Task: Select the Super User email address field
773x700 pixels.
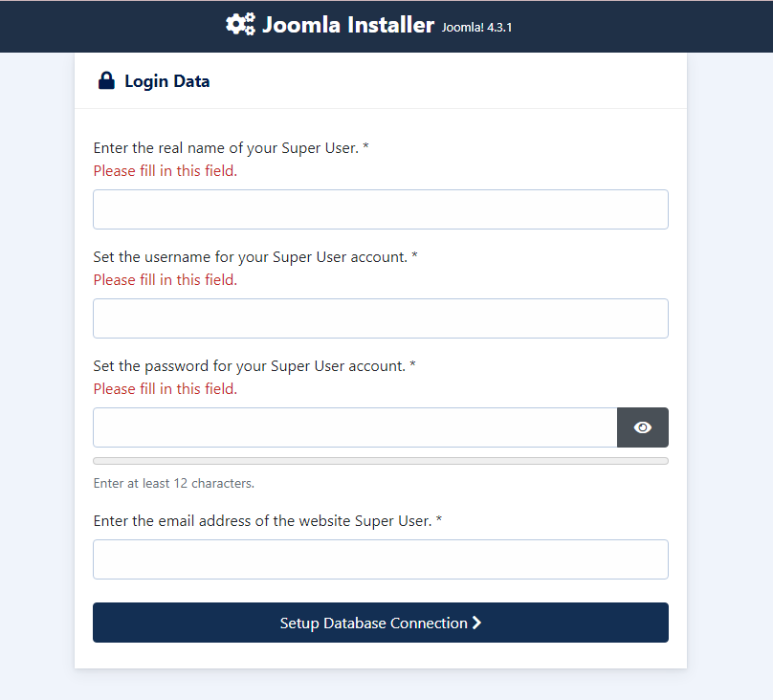Action: tap(380, 559)
